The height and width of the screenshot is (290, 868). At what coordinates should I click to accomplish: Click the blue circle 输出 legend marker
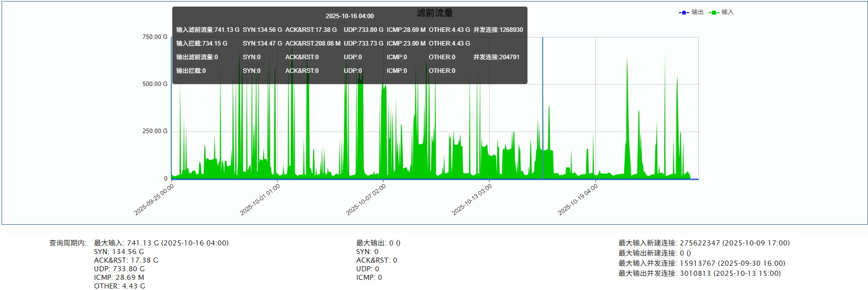tap(684, 13)
